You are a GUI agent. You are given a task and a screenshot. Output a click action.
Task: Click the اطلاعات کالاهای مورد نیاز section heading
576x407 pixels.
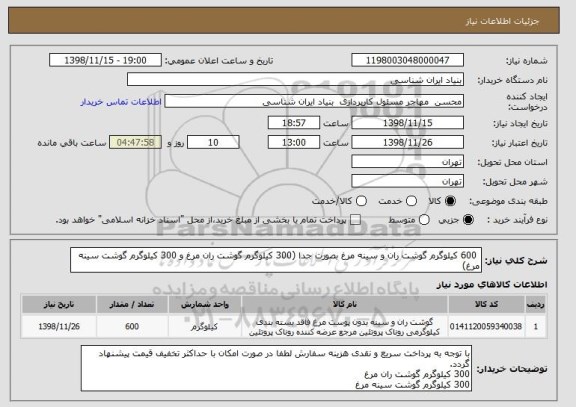(492, 285)
